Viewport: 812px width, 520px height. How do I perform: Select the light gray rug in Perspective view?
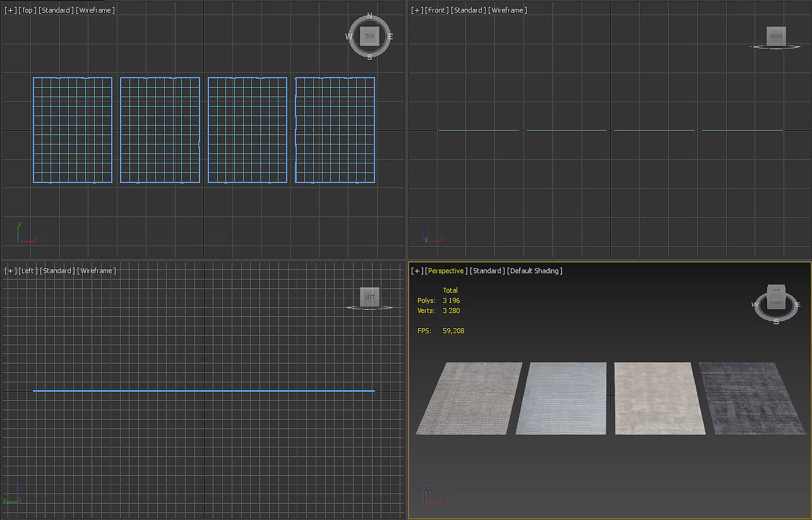click(x=470, y=397)
